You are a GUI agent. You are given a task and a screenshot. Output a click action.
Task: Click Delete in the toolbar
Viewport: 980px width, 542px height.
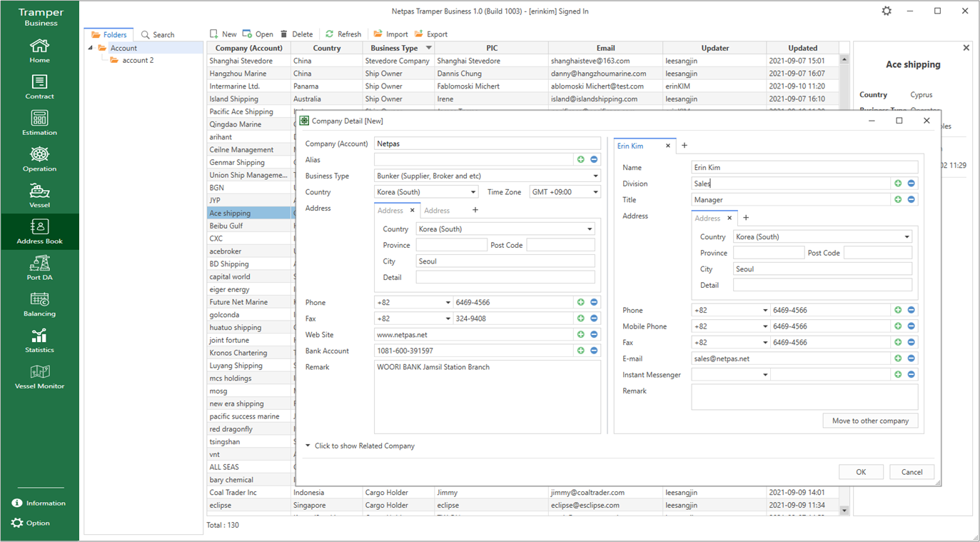point(296,34)
